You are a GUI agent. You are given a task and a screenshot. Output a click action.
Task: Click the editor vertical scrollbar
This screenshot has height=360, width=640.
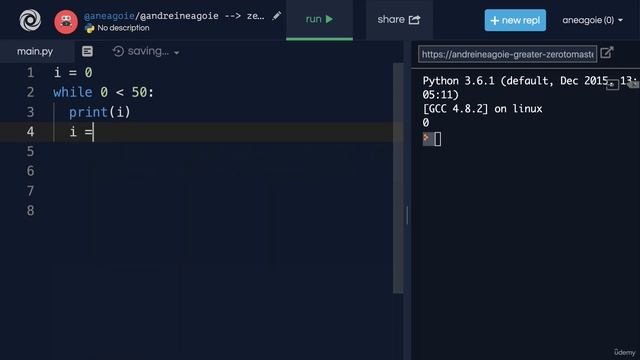point(398,178)
